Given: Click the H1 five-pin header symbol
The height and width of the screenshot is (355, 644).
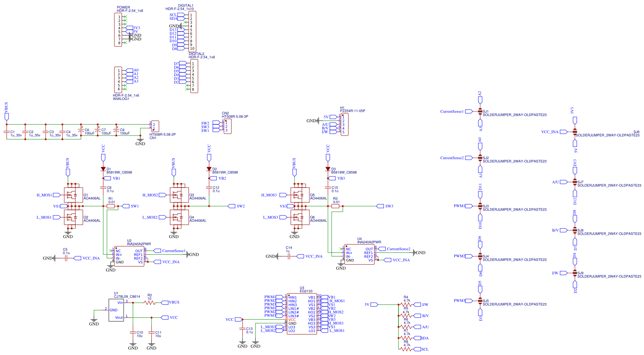Looking at the screenshot, I should coord(345,124).
